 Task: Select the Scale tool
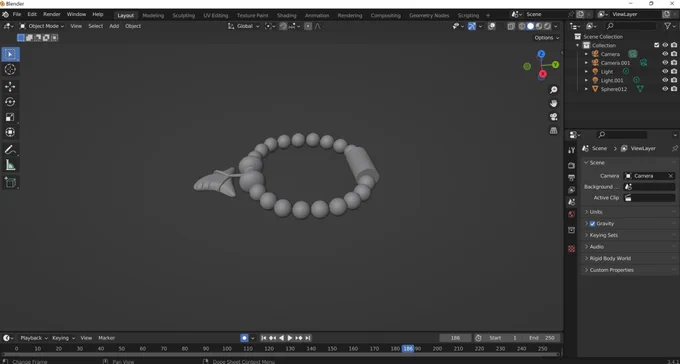pyautogui.click(x=10, y=117)
